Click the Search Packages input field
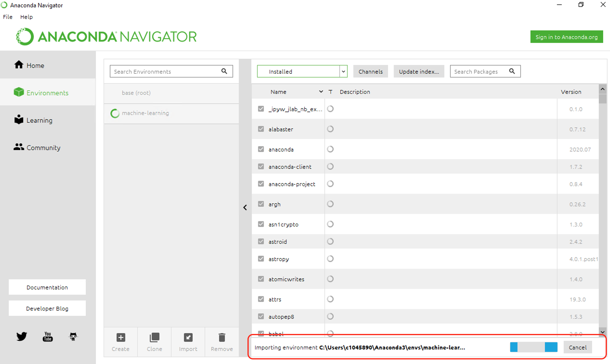Image resolution: width=610 pixels, height=364 pixels. pos(479,71)
